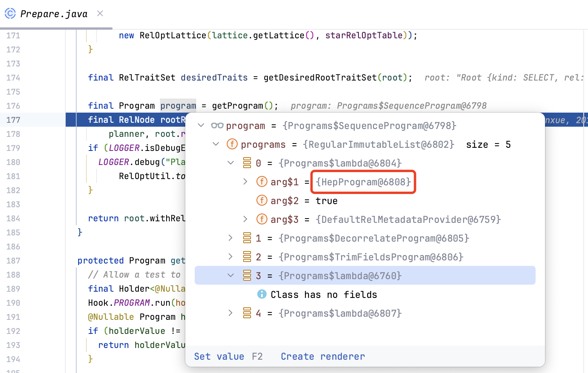The height and width of the screenshot is (373, 588).
Task: Expand element 1 DecorrelateProgram node
Action: point(230,238)
